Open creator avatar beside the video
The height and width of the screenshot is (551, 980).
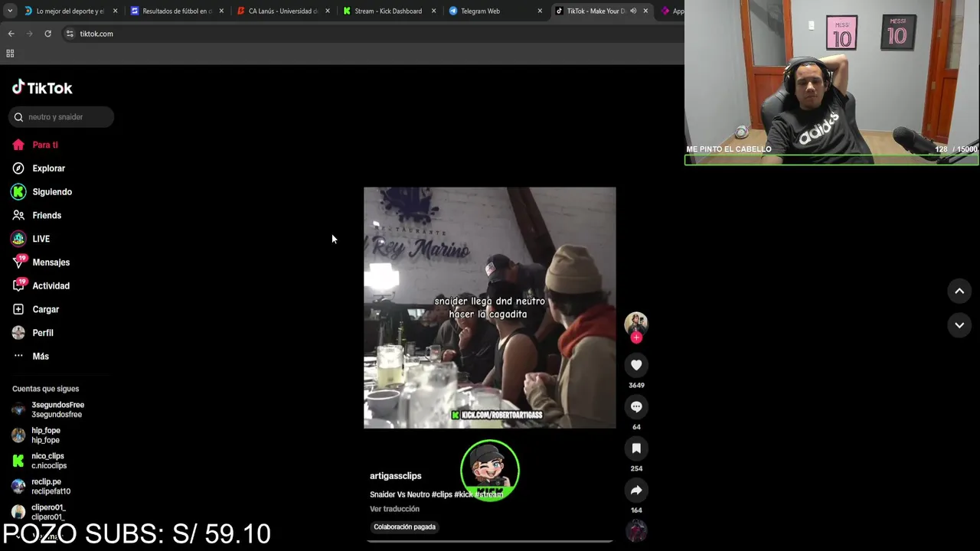(x=636, y=323)
